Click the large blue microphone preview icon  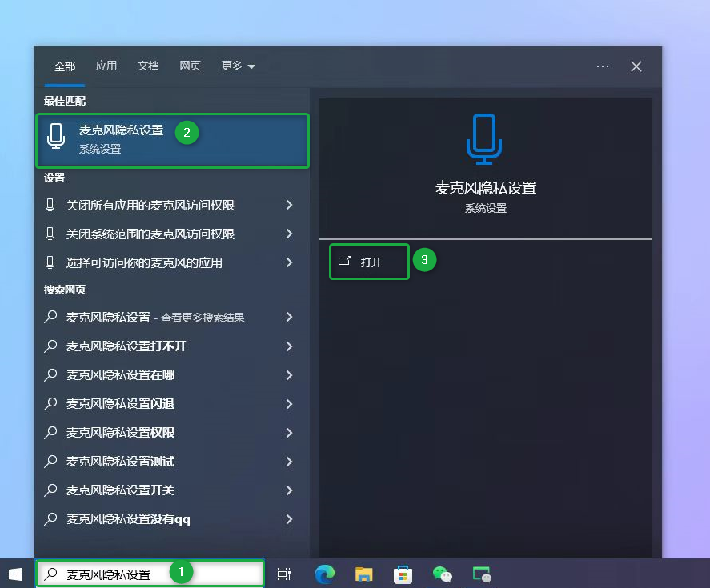(484, 139)
